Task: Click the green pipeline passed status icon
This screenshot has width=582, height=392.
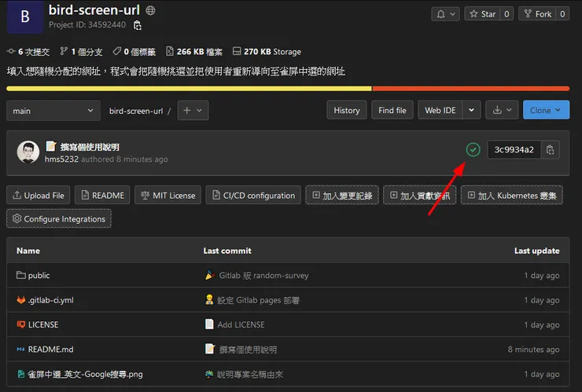Action: pyautogui.click(x=473, y=149)
